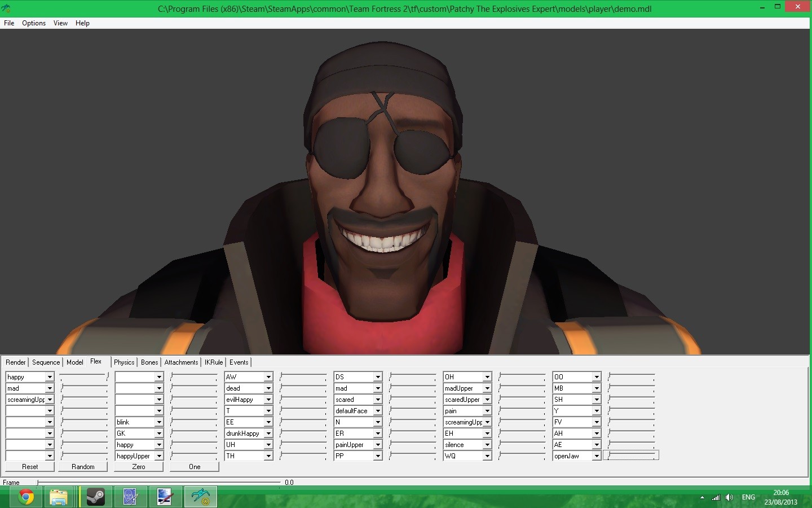812x508 pixels.
Task: Open the View menu
Action: tap(60, 23)
